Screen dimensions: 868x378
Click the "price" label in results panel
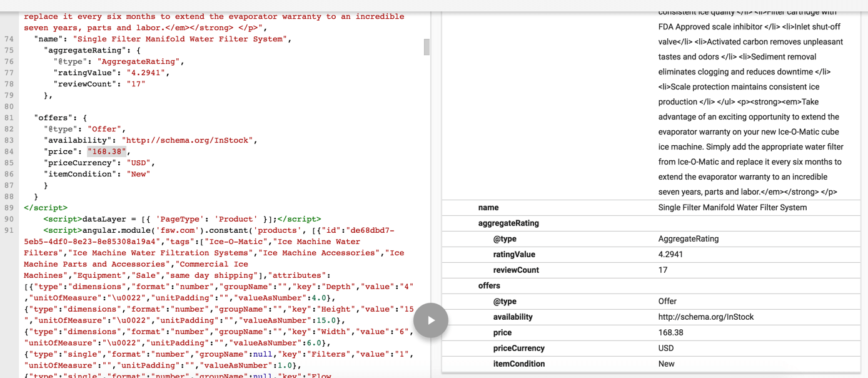tap(502, 333)
